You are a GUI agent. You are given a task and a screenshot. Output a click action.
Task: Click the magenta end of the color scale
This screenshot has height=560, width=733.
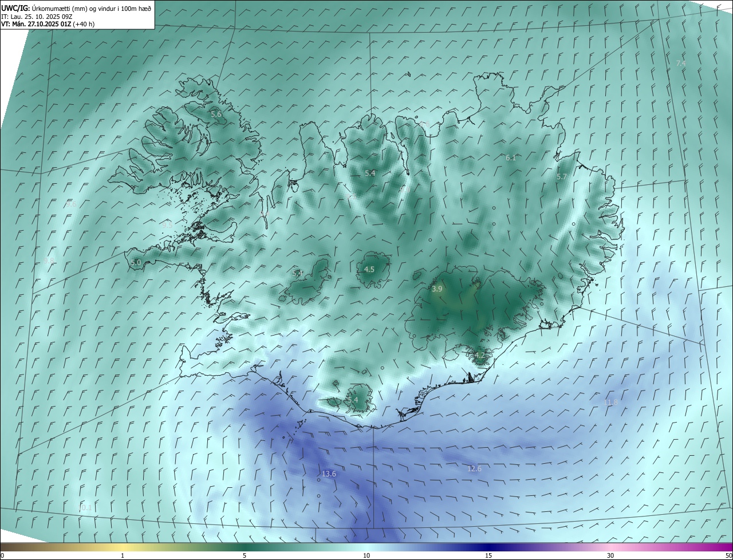[726, 547]
